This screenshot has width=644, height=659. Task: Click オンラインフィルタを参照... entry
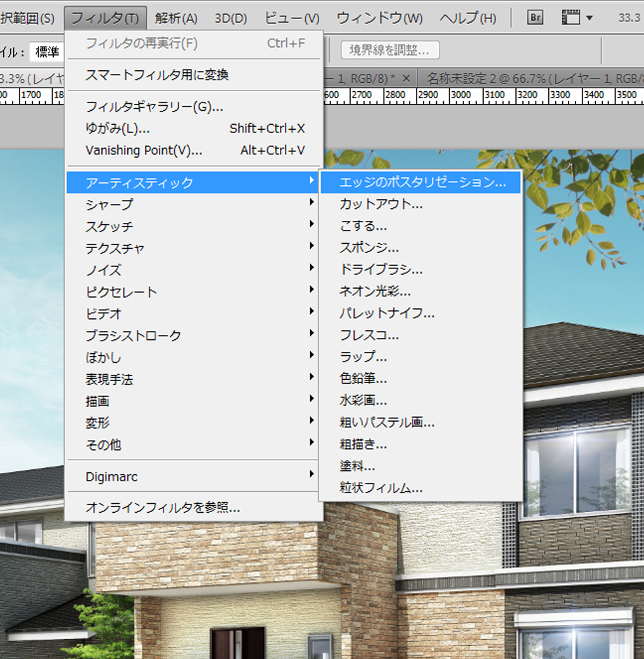pyautogui.click(x=163, y=507)
